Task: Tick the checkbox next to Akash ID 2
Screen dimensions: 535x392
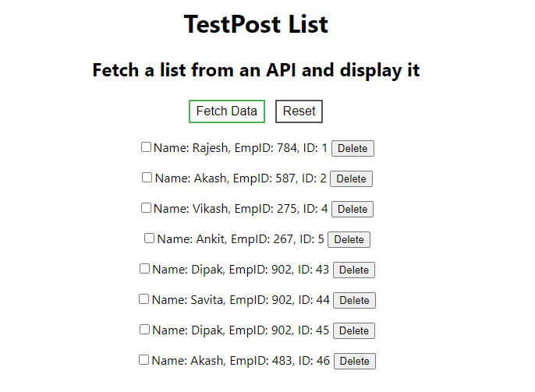Action: click(x=147, y=177)
